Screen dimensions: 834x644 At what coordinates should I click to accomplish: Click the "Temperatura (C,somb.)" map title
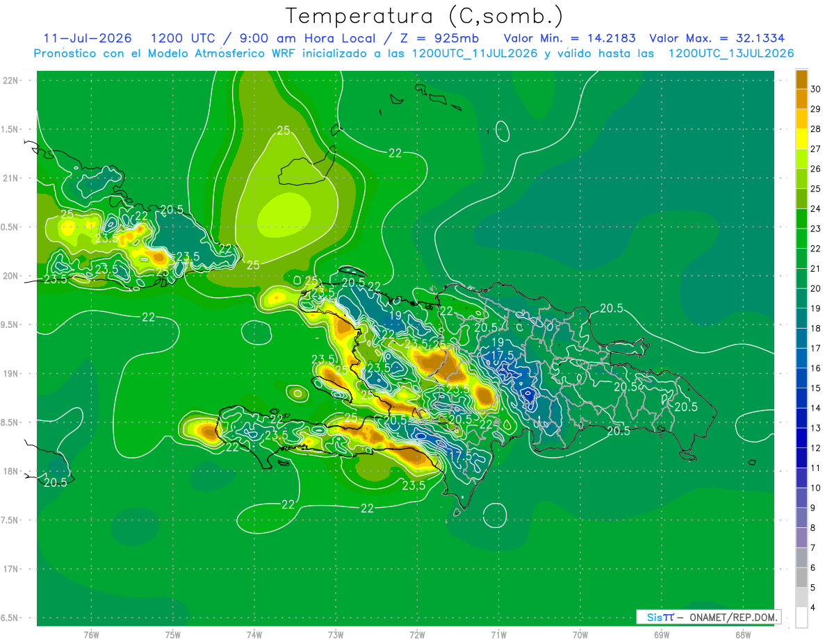424,15
